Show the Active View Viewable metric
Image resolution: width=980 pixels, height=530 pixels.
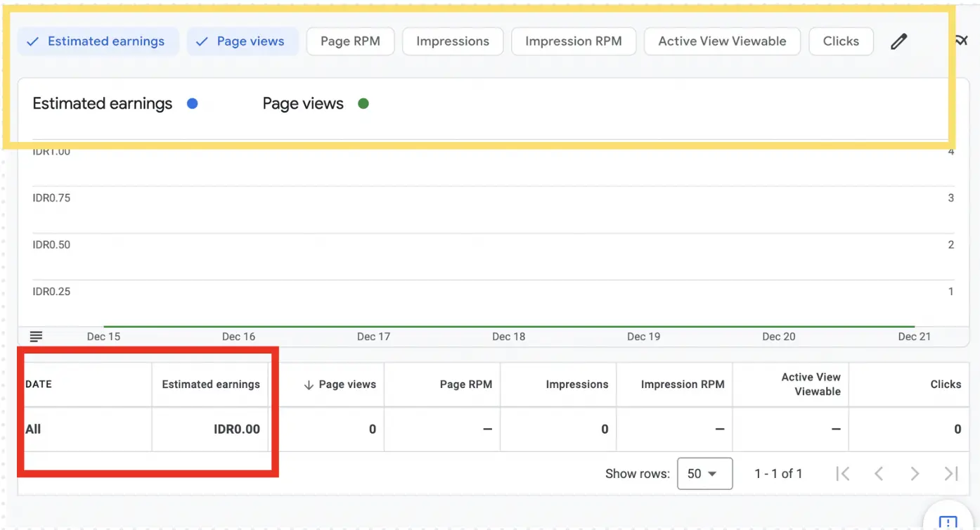click(722, 41)
